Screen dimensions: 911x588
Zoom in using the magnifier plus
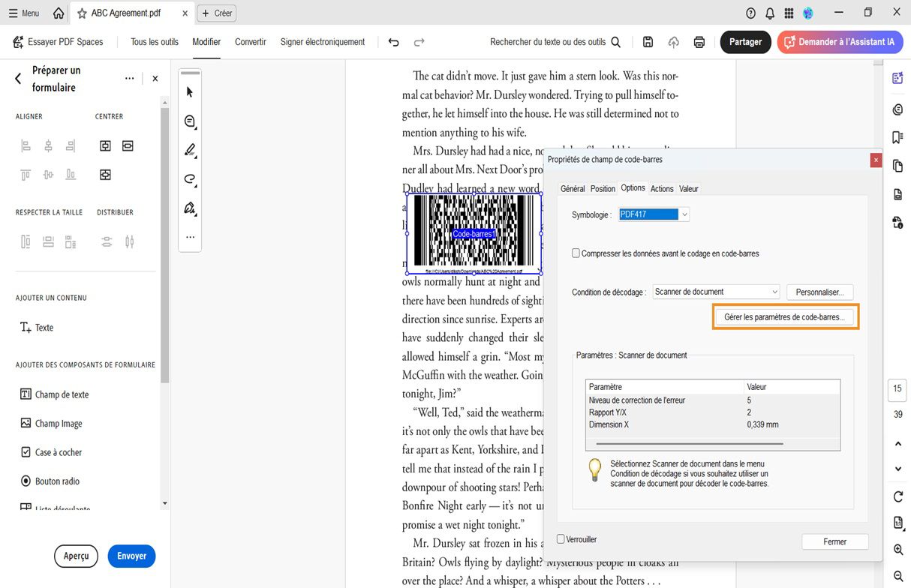coord(898,550)
